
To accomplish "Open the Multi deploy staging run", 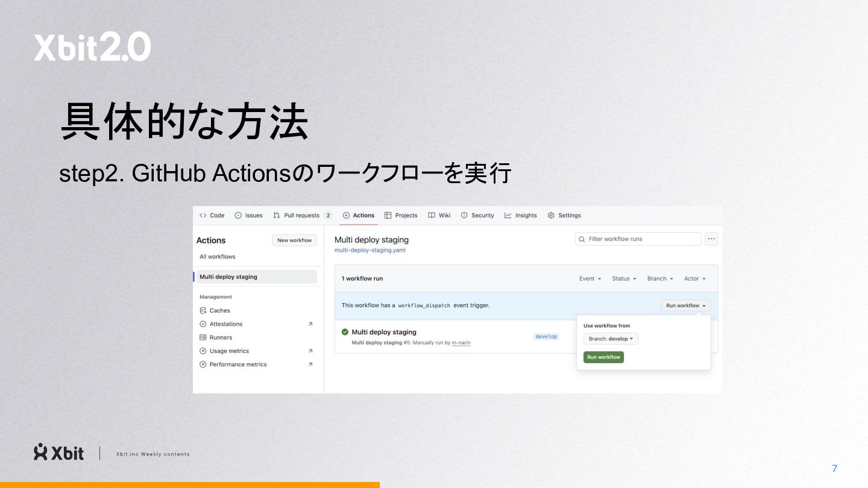I will coord(384,332).
